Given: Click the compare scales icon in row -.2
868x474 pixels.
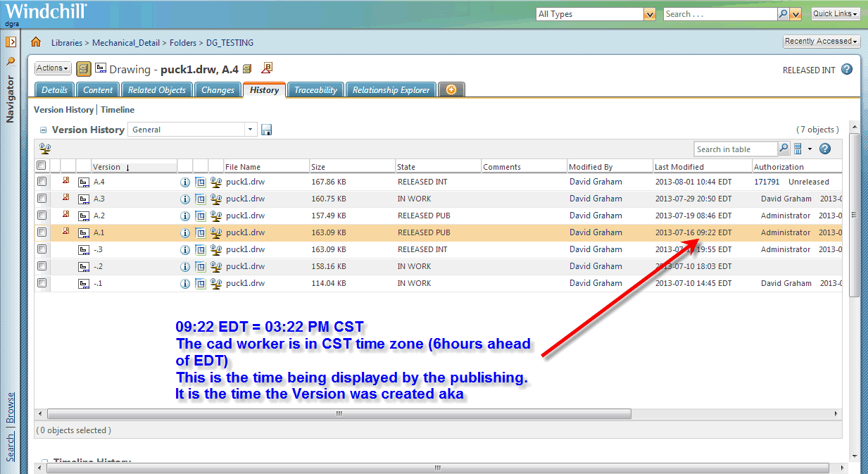Looking at the screenshot, I should [216, 266].
